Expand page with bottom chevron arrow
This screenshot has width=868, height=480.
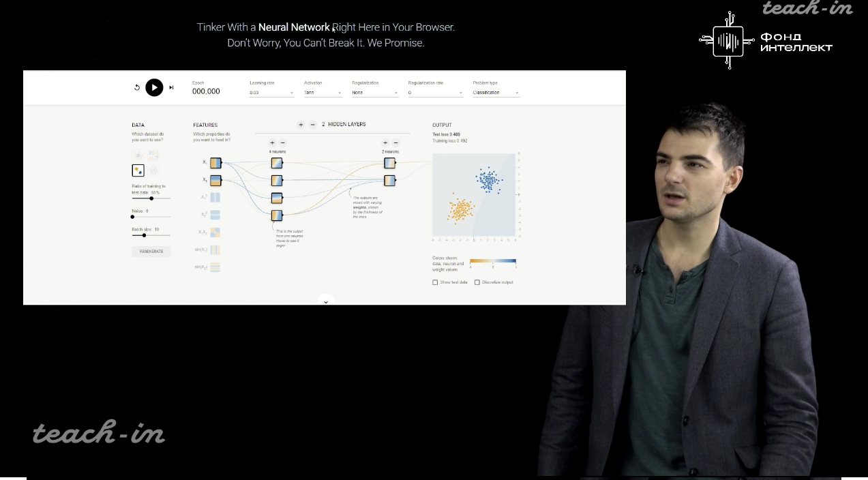(325, 301)
